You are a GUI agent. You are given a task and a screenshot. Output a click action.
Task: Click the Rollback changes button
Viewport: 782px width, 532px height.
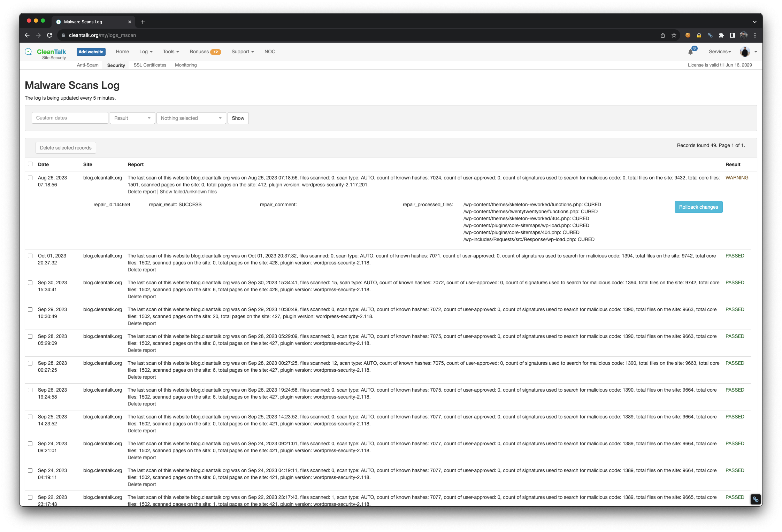(x=698, y=207)
